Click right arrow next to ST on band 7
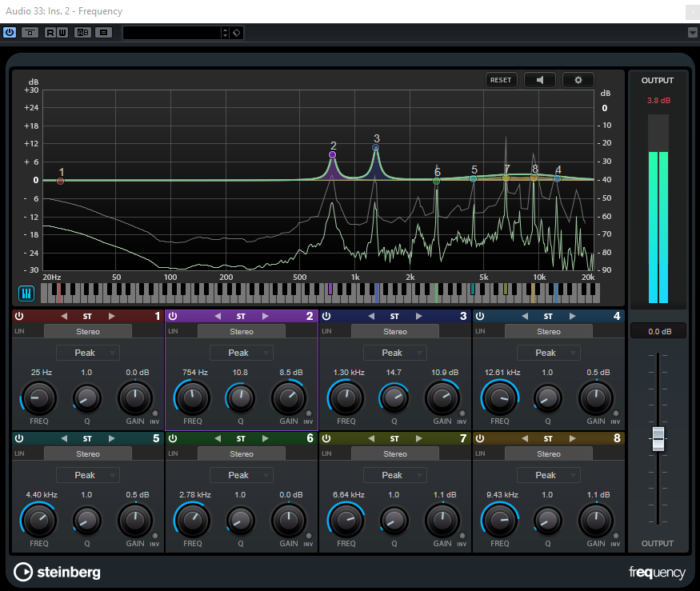The height and width of the screenshot is (591, 700). pyautogui.click(x=418, y=439)
